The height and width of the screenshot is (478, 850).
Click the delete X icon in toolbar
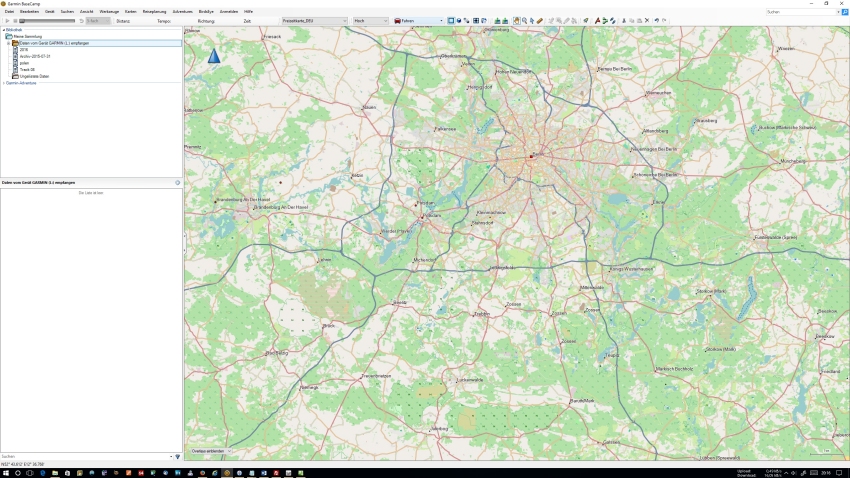pos(647,21)
